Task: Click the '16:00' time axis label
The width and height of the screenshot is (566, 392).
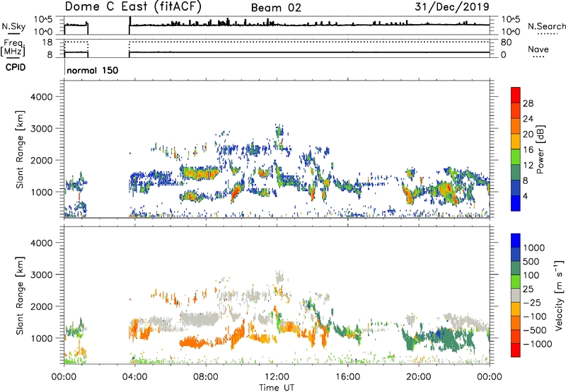Action: click(x=347, y=377)
